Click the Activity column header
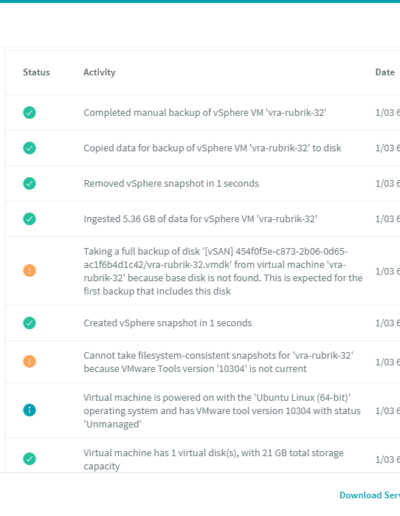 (99, 72)
